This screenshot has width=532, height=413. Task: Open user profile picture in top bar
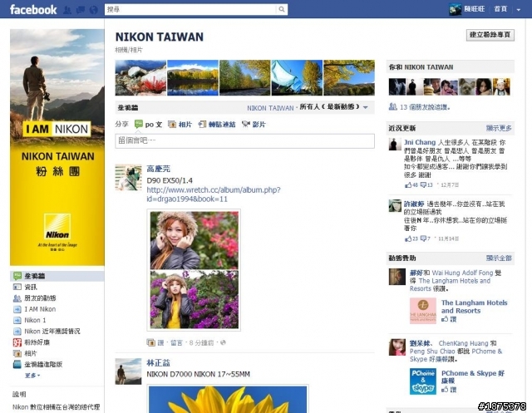(x=455, y=9)
